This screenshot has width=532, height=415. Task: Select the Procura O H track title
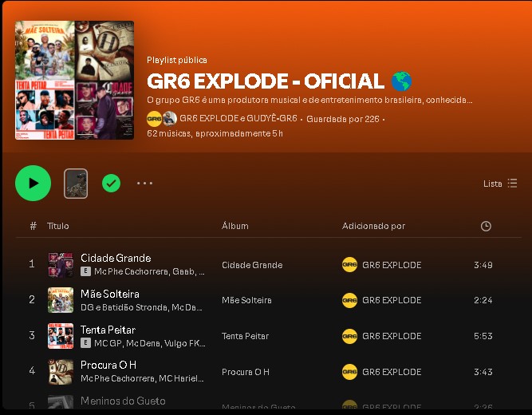(108, 365)
